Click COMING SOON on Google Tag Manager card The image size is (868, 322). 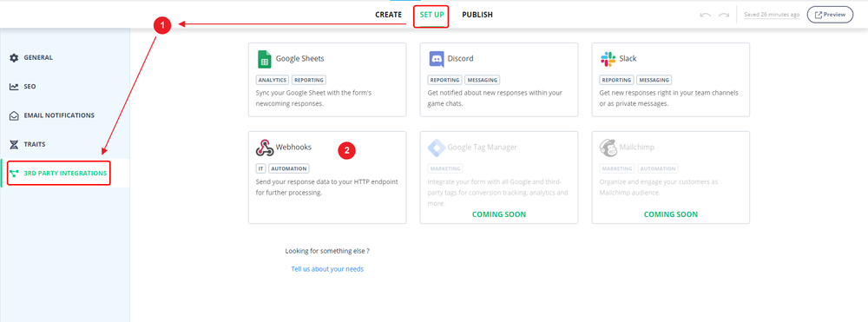pyautogui.click(x=499, y=214)
